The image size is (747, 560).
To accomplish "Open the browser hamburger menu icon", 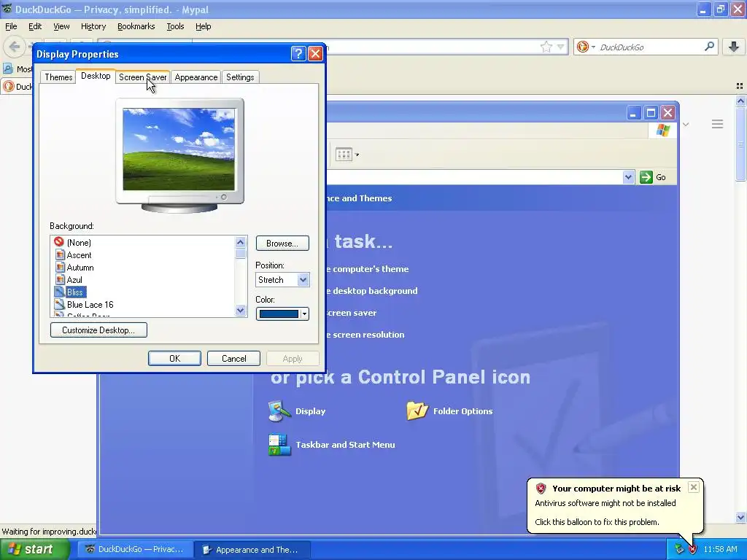I will click(718, 124).
